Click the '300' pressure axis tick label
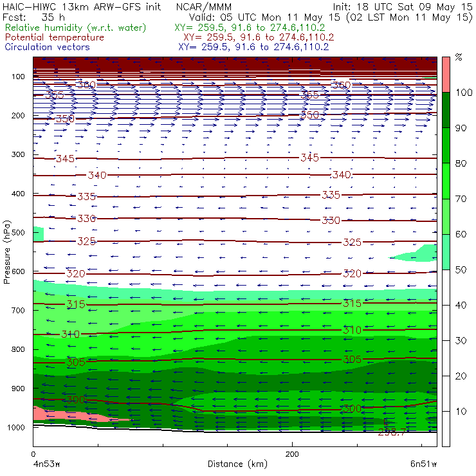 [x=18, y=154]
